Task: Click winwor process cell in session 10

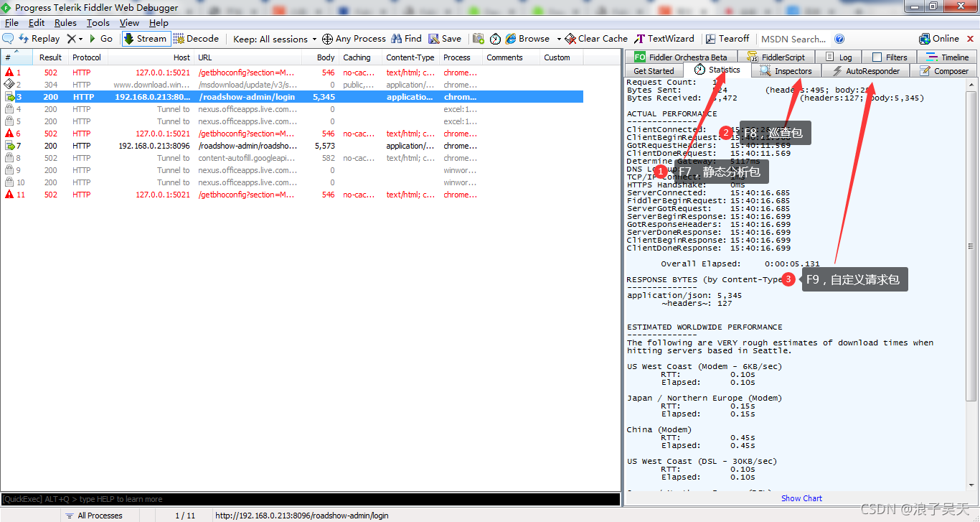Action: click(460, 182)
